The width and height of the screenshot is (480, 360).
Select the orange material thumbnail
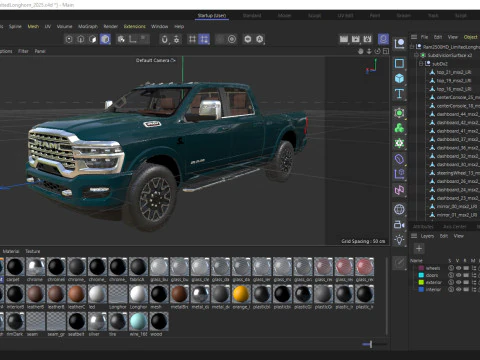[x=241, y=294]
